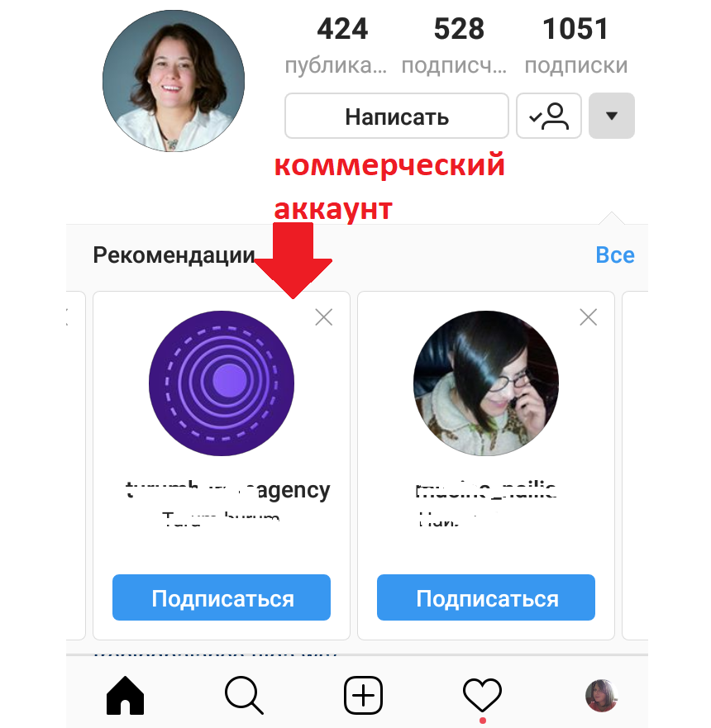Screen dimensions: 711x728
Task: Dismiss the second recommendation card
Action: (589, 317)
